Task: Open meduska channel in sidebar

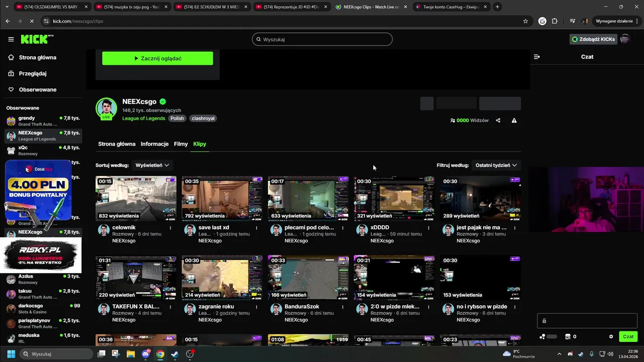Action: [x=43, y=338]
